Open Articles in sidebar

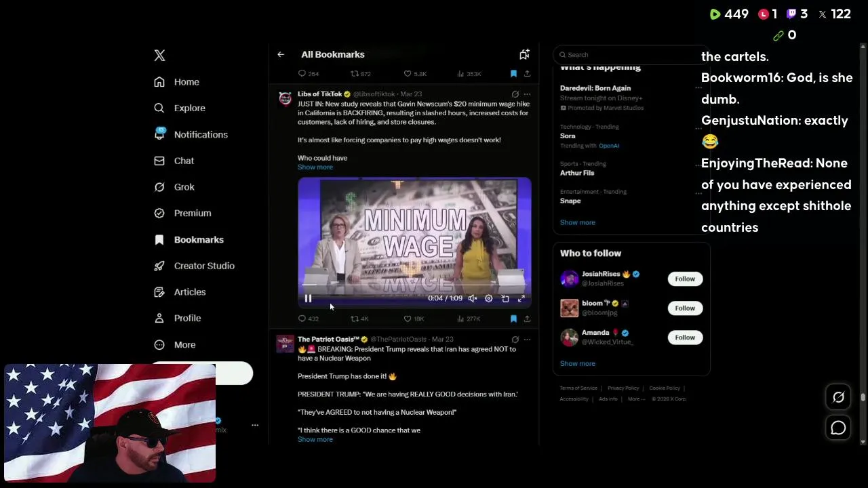180,292
